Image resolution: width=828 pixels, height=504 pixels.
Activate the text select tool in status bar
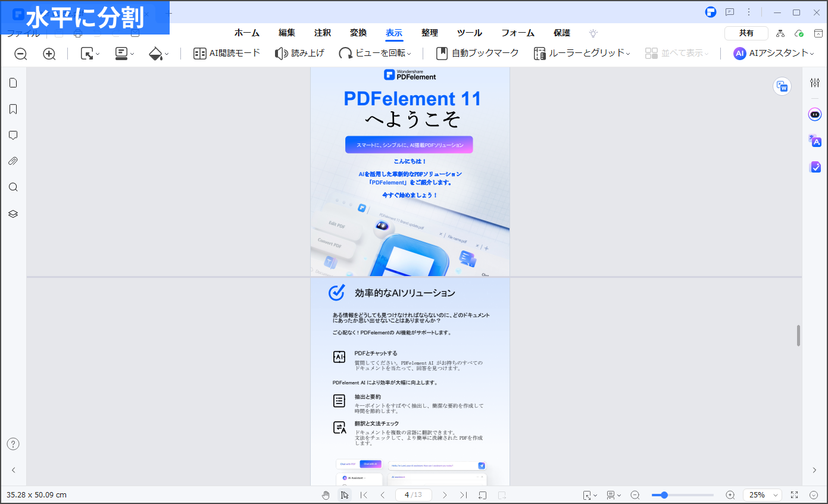point(345,495)
